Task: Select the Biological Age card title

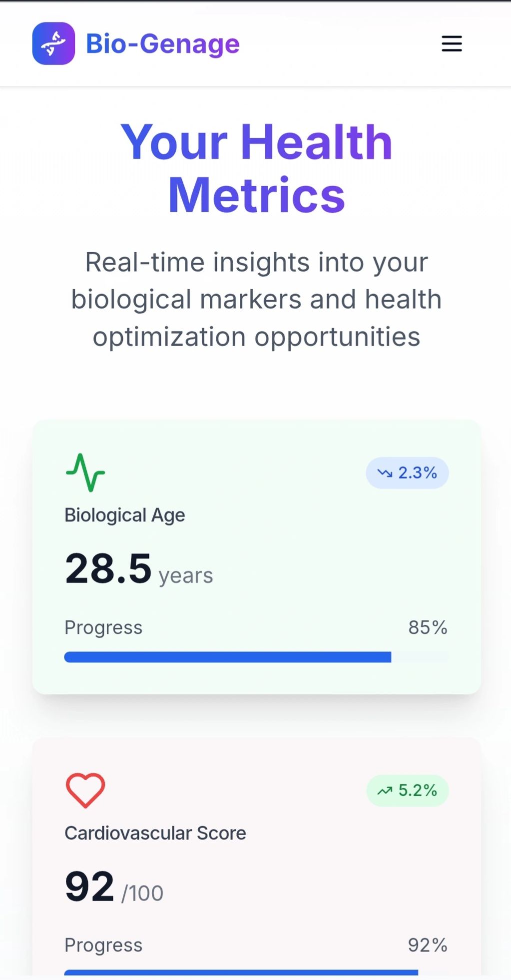Action: pyautogui.click(x=125, y=515)
